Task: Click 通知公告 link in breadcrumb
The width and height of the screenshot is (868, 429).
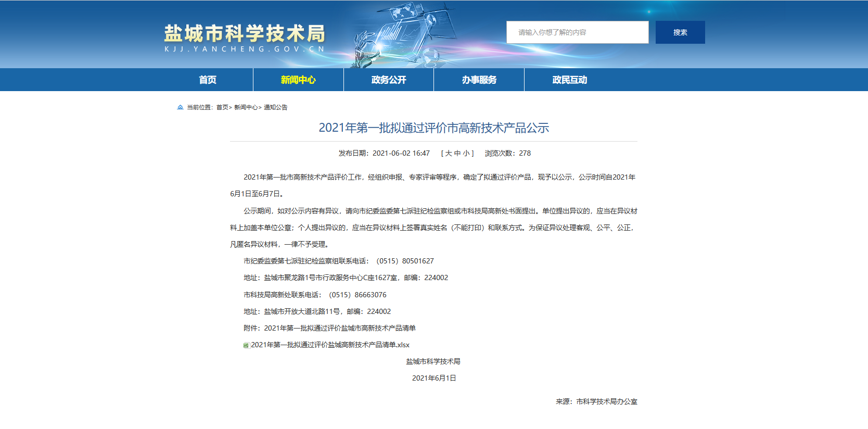Action: click(275, 107)
